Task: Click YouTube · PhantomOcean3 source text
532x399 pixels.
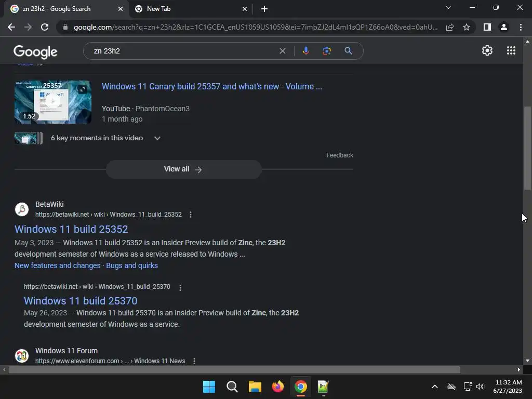Action: [145, 109]
